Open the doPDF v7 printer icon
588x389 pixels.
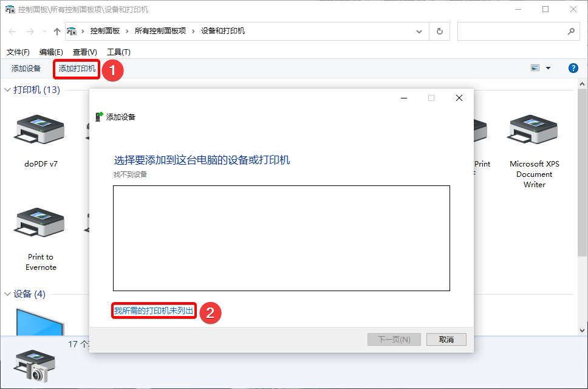[x=39, y=129]
